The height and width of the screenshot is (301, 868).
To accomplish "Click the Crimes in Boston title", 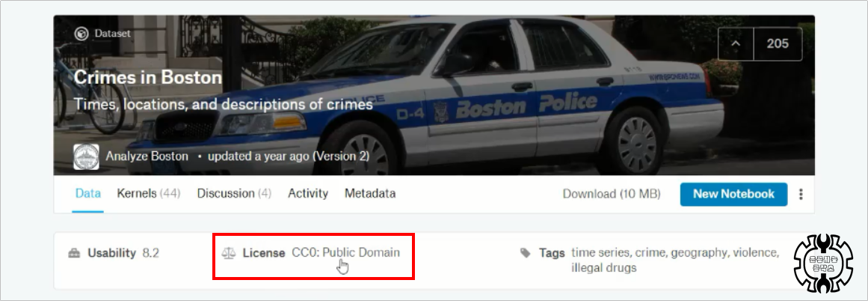I will click(147, 77).
